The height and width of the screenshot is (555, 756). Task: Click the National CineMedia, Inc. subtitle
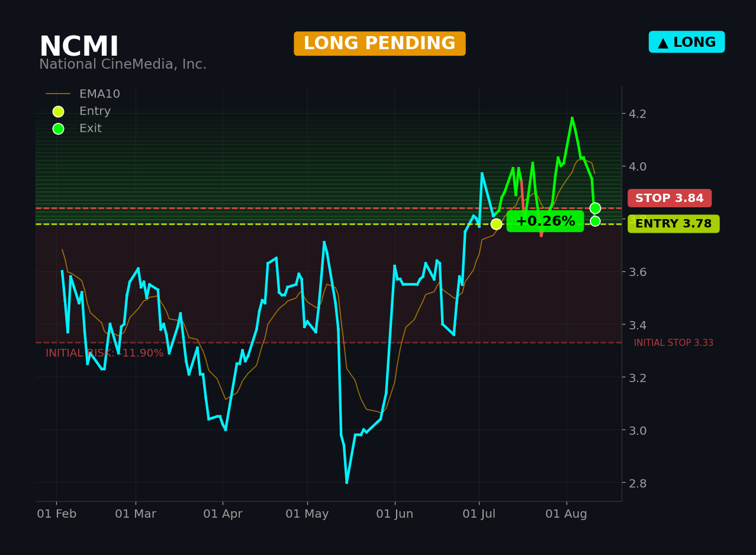click(x=123, y=65)
